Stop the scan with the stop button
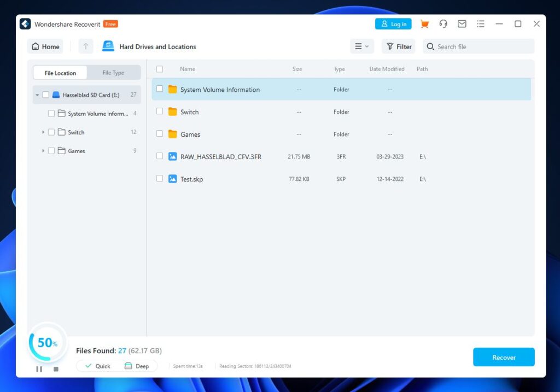 [x=56, y=369]
